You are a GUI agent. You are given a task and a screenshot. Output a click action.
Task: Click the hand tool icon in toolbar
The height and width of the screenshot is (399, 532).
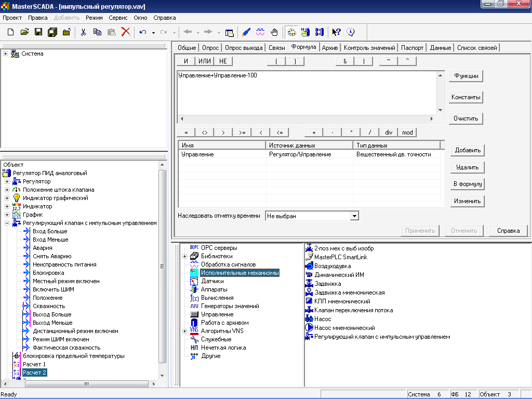[x=274, y=32]
